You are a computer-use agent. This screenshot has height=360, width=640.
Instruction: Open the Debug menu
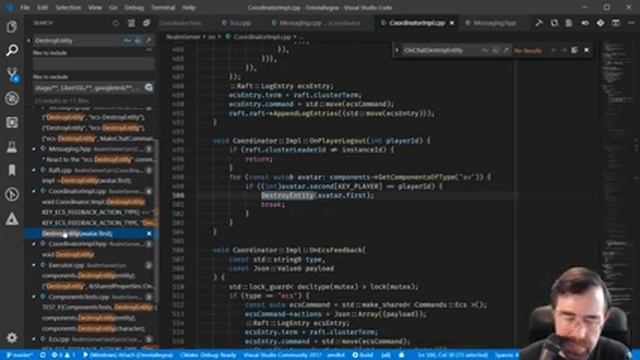[134, 7]
